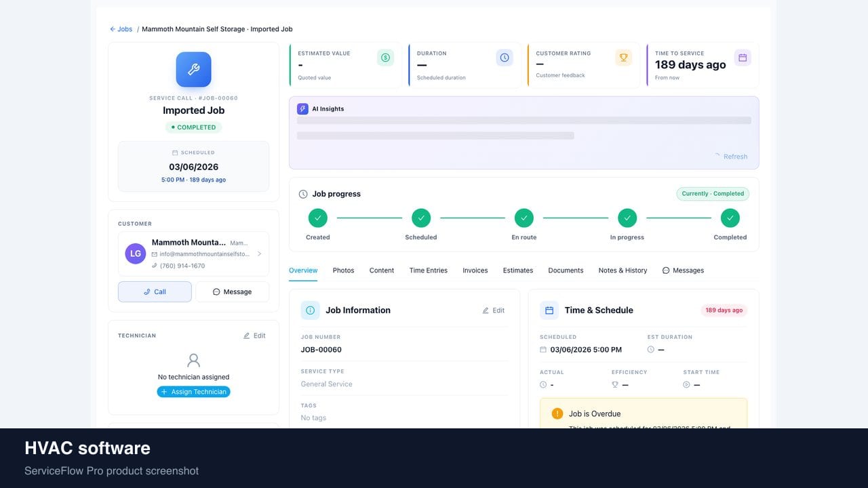
Task: Edit the Technician assignment
Action: (254, 335)
